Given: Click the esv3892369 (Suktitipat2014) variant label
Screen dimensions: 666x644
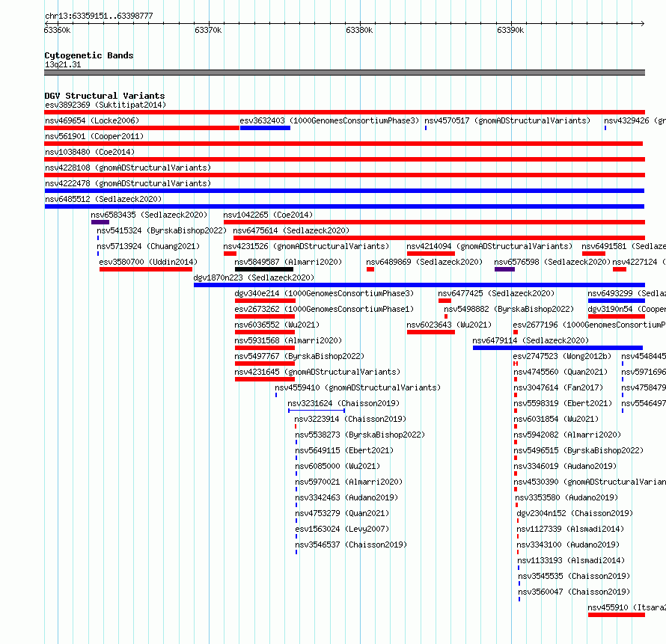Looking at the screenshot, I should pyautogui.click(x=106, y=105).
